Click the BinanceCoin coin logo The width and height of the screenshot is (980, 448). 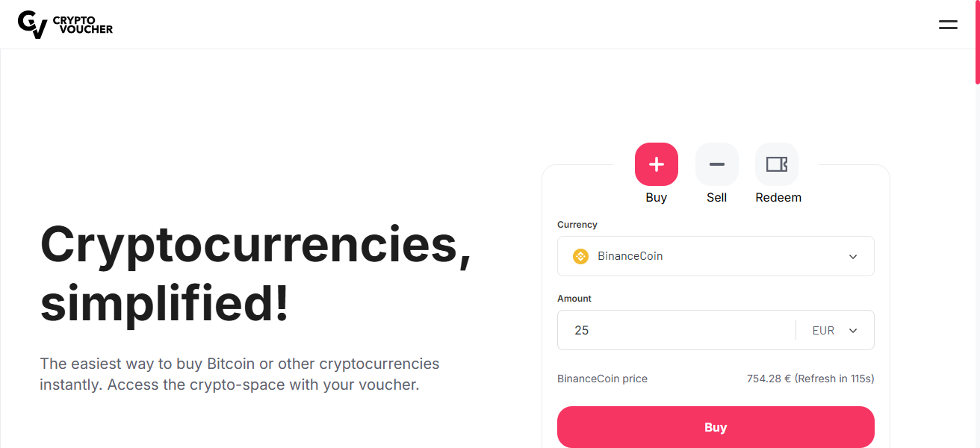(580, 255)
